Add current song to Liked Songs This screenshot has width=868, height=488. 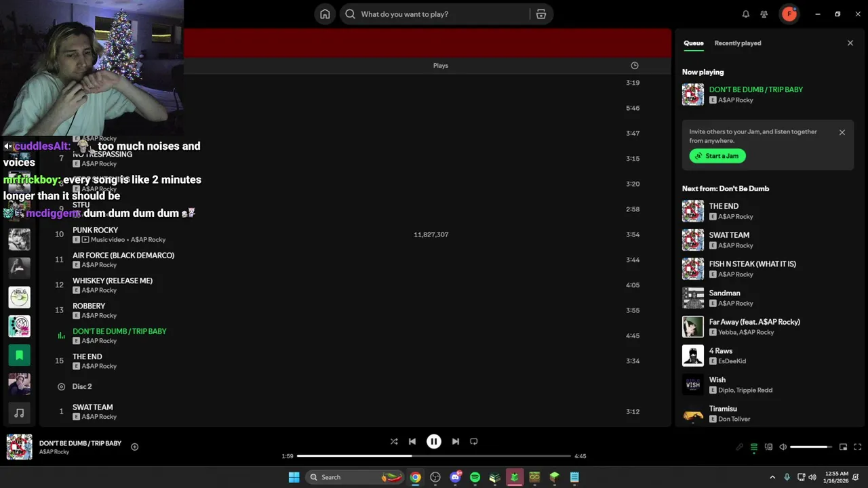pos(134,447)
